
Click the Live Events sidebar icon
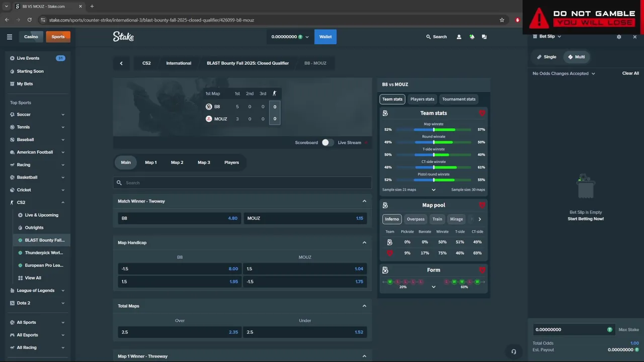(x=13, y=58)
